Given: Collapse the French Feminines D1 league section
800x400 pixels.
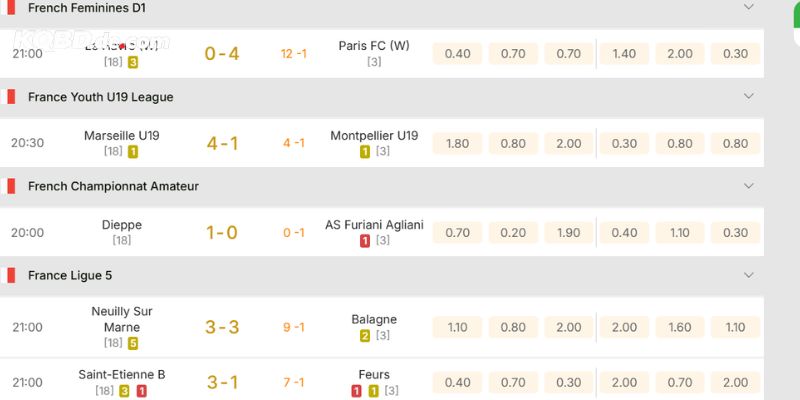Looking at the screenshot, I should pos(748,7).
